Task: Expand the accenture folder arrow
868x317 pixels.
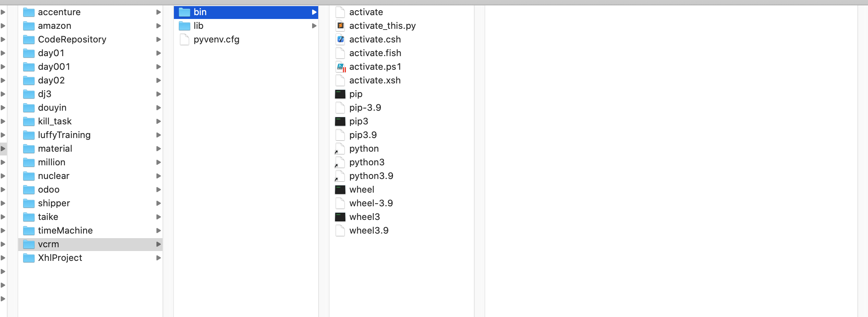Action: click(158, 12)
